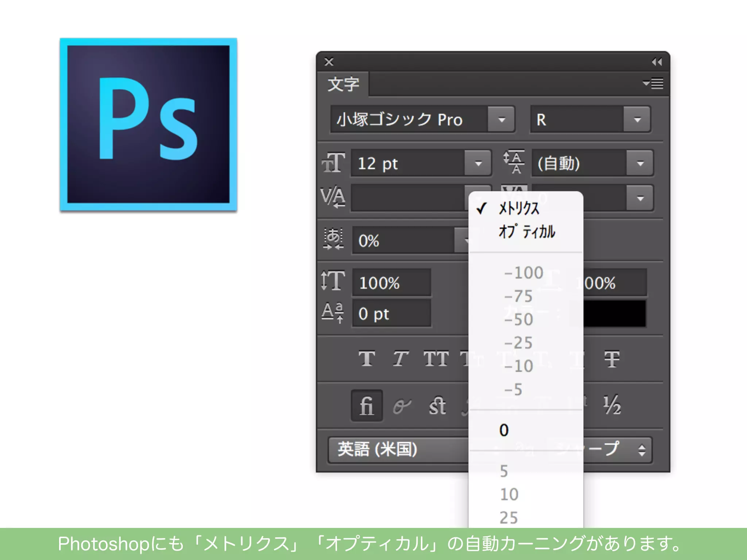This screenshot has width=747, height=560.
Task: Click the baseline shift 0 pt field
Action: click(391, 314)
